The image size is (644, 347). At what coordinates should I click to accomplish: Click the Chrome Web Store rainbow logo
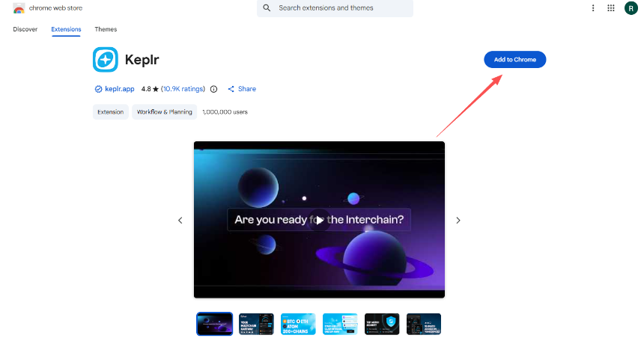pos(19,8)
